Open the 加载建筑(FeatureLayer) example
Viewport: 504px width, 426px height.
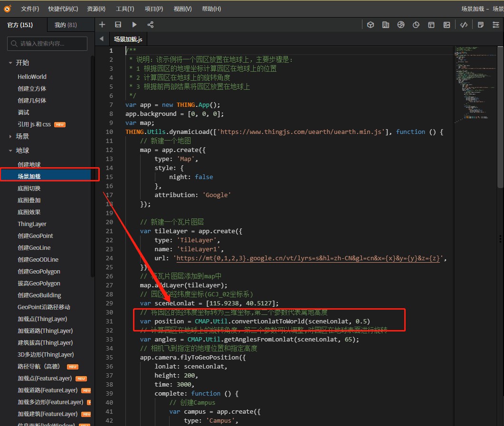(x=48, y=414)
